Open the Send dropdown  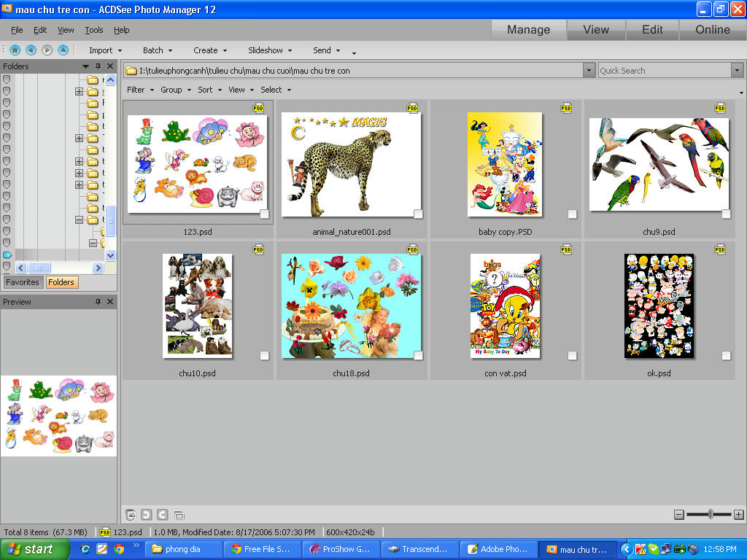(x=326, y=50)
